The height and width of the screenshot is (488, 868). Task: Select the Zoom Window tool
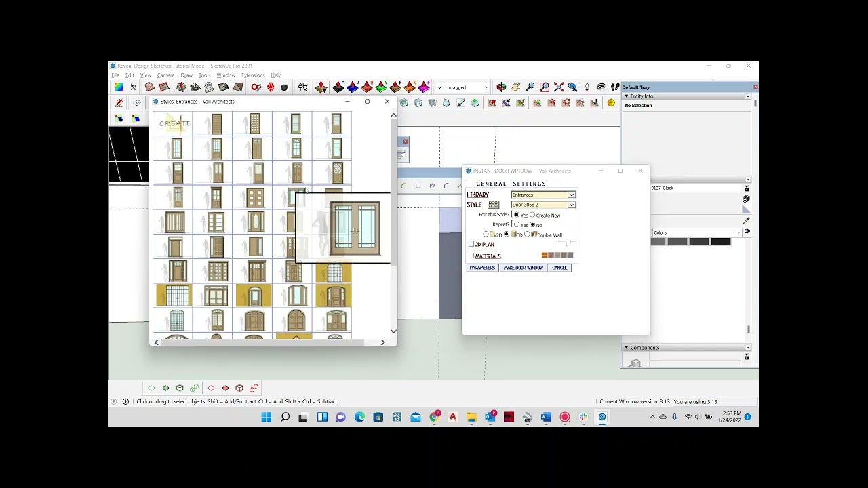pyautogui.click(x=544, y=87)
